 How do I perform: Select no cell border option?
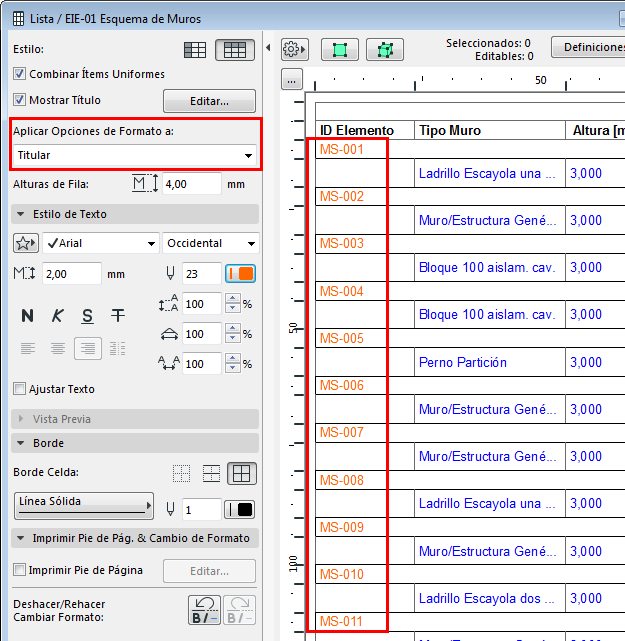pos(181,473)
